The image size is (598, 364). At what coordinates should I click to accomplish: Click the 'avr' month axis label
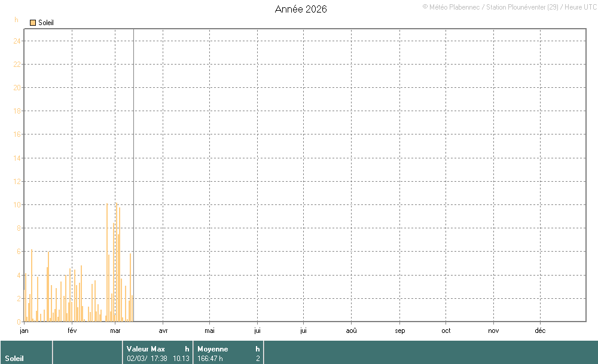(163, 331)
